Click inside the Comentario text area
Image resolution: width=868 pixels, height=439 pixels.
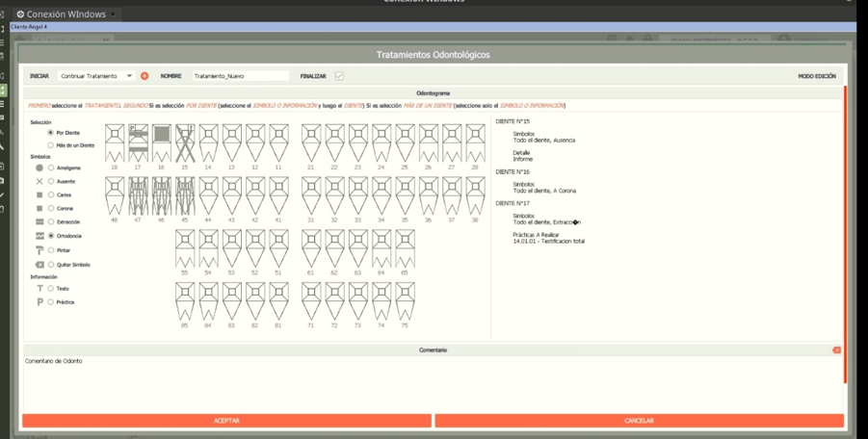click(x=433, y=381)
